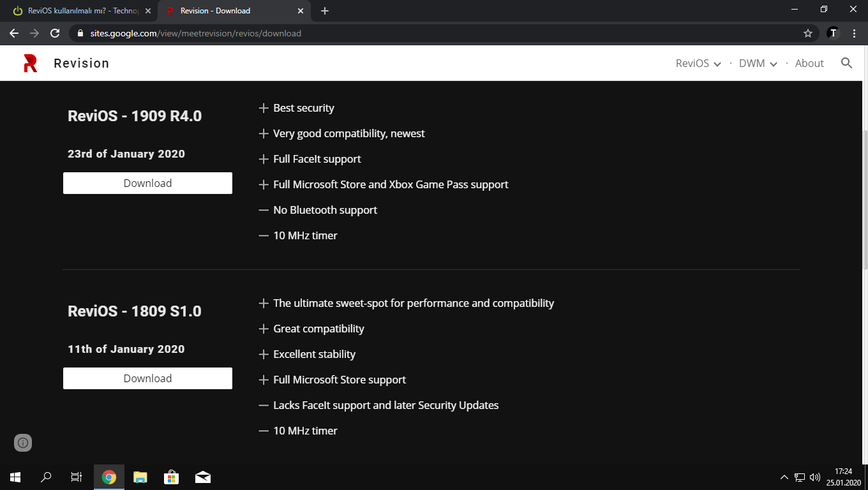Image resolution: width=868 pixels, height=490 pixels.
Task: Click the Chrome taskbar icon
Action: tap(109, 477)
